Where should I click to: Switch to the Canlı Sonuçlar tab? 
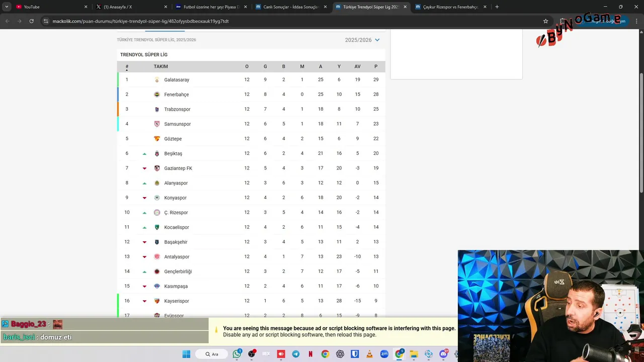coord(291,7)
